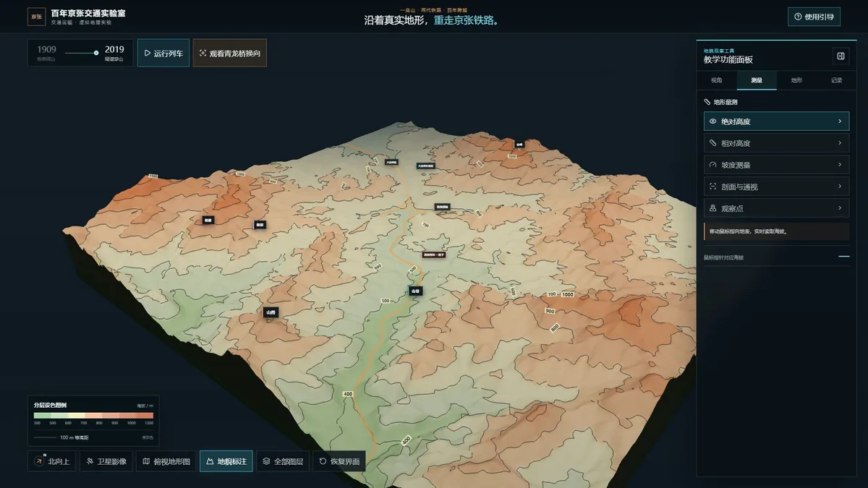Click the ruler icon beside 相对高度

(713, 143)
